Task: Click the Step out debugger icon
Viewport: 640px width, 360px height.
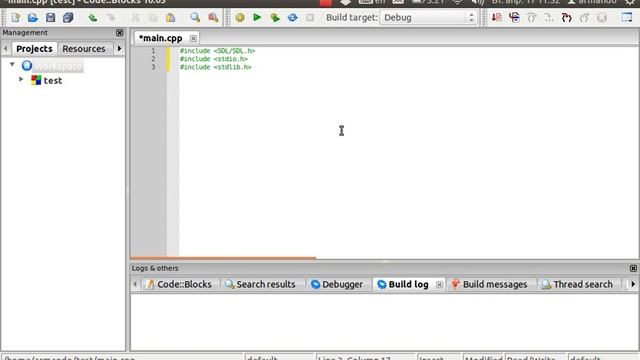Action: [x=584, y=18]
